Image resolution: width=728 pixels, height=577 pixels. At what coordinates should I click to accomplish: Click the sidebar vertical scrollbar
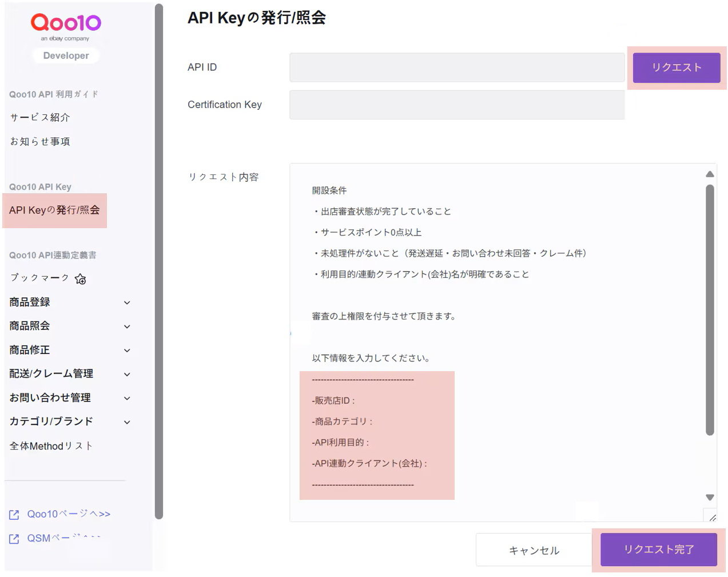(159, 261)
